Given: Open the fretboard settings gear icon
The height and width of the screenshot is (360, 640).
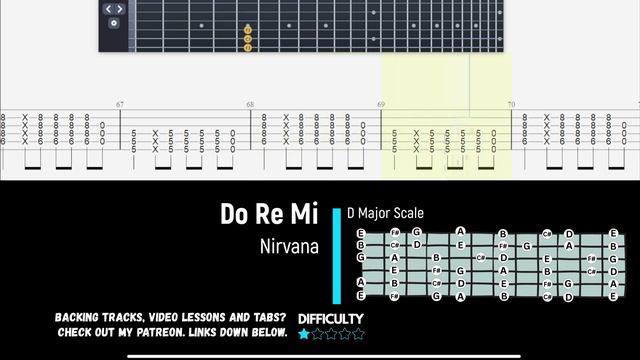Looking at the screenshot, I should pyautogui.click(x=114, y=23).
